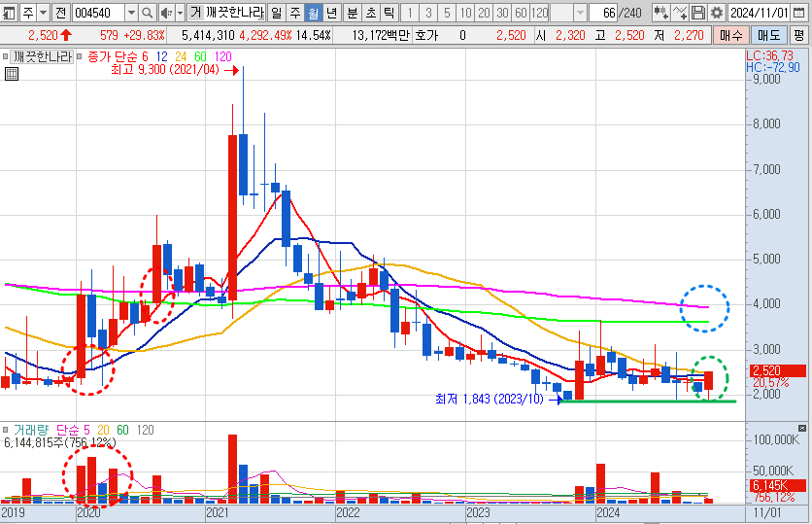
Task: Click the 매수 buy button
Action: click(x=730, y=35)
